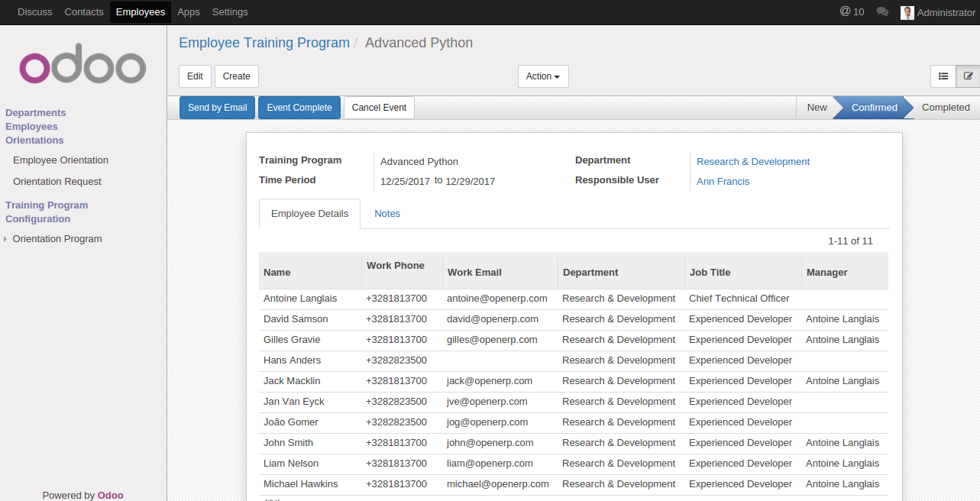Open the Hans Anders row
The image size is (980, 501).
click(574, 360)
